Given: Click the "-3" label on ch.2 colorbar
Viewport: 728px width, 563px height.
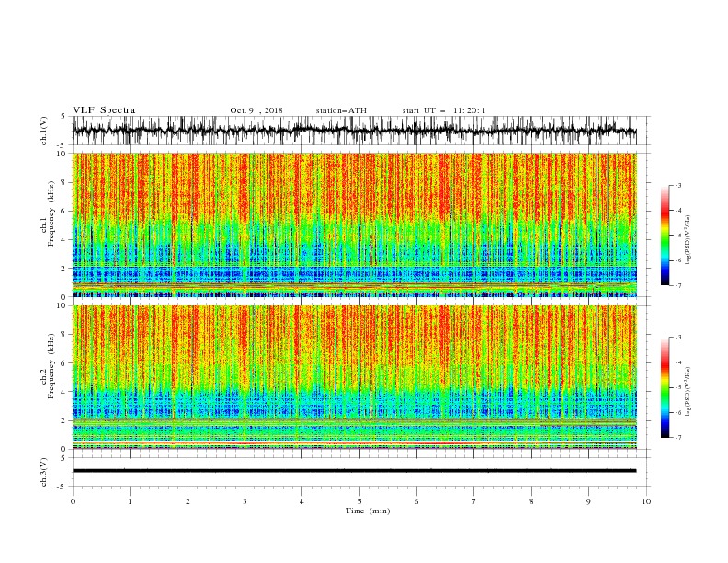Looking at the screenshot, I should (x=677, y=338).
